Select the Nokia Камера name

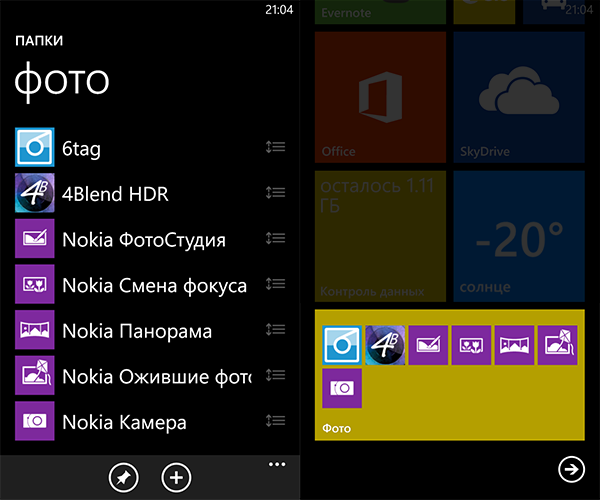[x=124, y=423]
